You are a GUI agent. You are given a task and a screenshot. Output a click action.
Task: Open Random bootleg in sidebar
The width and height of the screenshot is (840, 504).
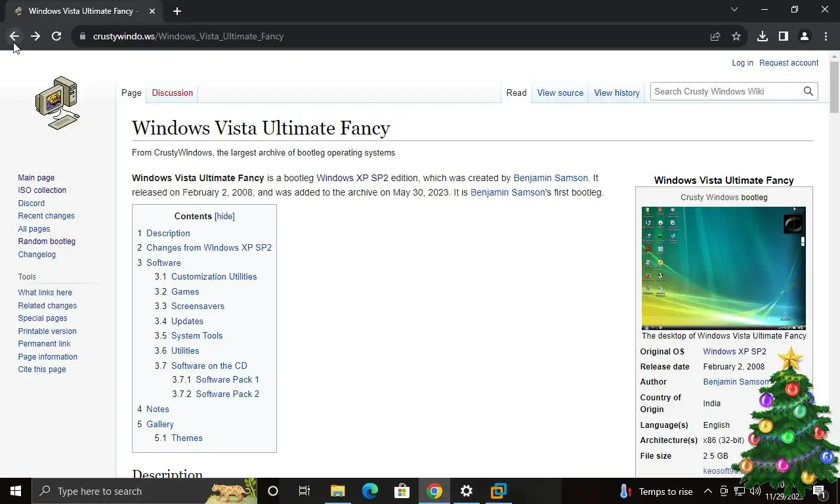click(x=47, y=241)
